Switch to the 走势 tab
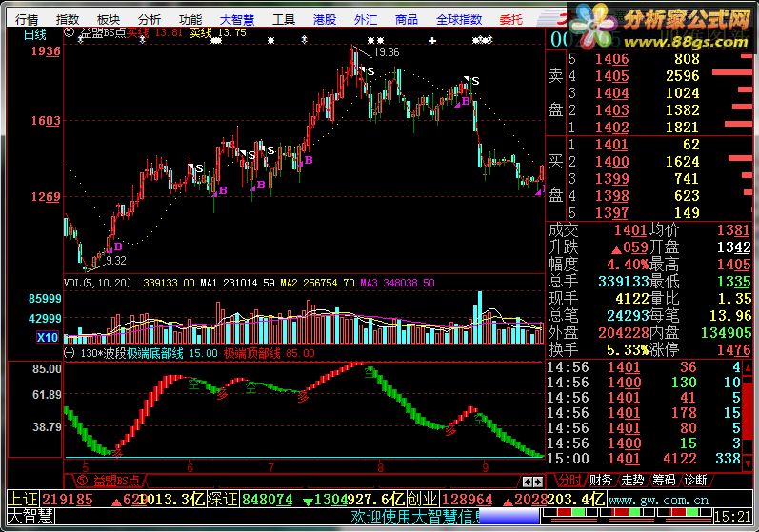Screen dimensions: 759x532 [632, 481]
